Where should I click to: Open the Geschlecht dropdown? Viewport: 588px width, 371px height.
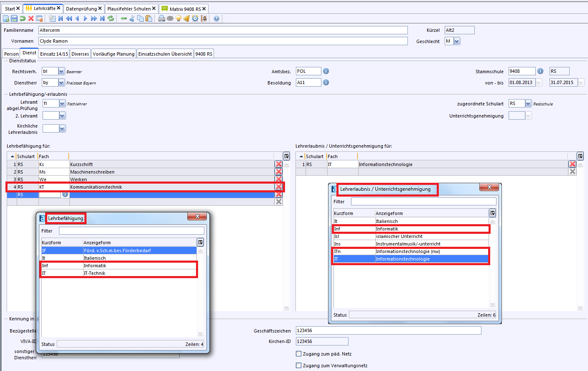tap(457, 41)
